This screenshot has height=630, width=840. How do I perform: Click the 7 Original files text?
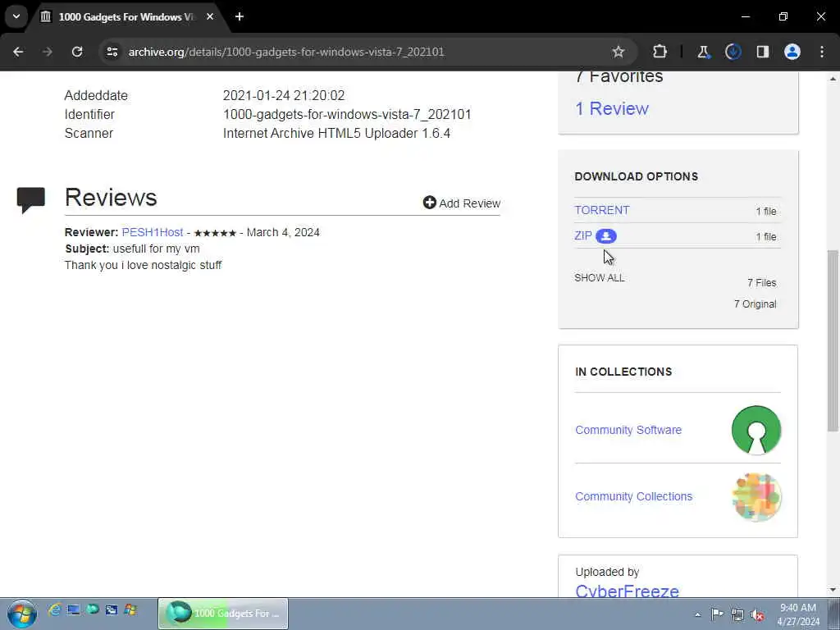[x=755, y=304]
